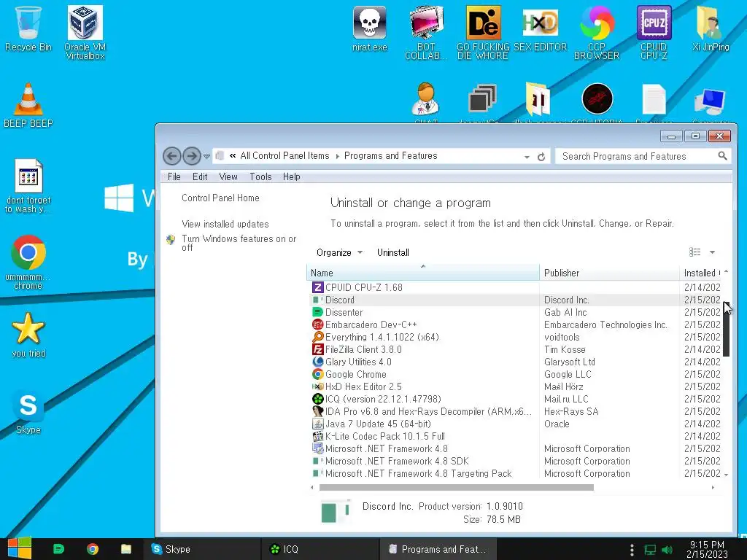This screenshot has height=560, width=747.
Task: Open the view options dropdown arrow
Action: [712, 252]
